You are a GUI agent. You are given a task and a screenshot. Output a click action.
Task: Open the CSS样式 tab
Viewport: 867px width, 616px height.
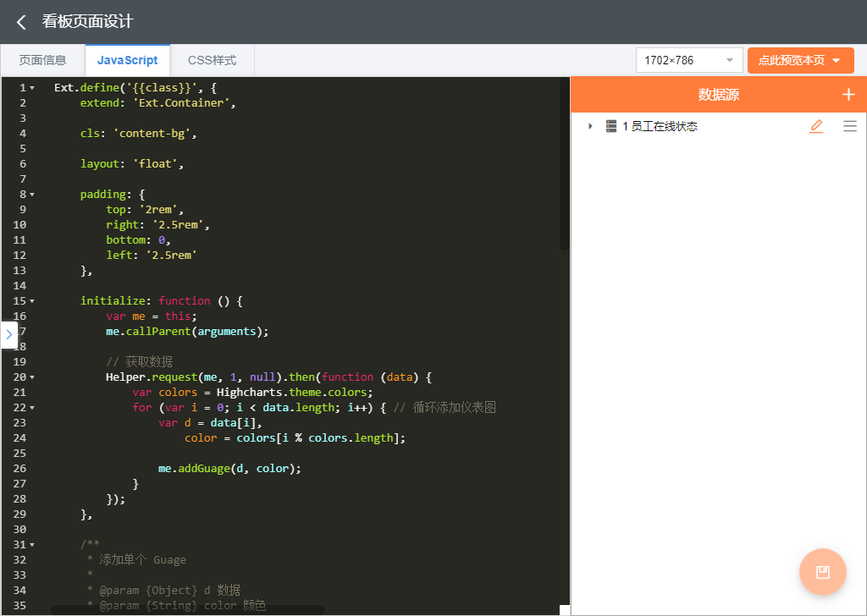click(x=212, y=60)
